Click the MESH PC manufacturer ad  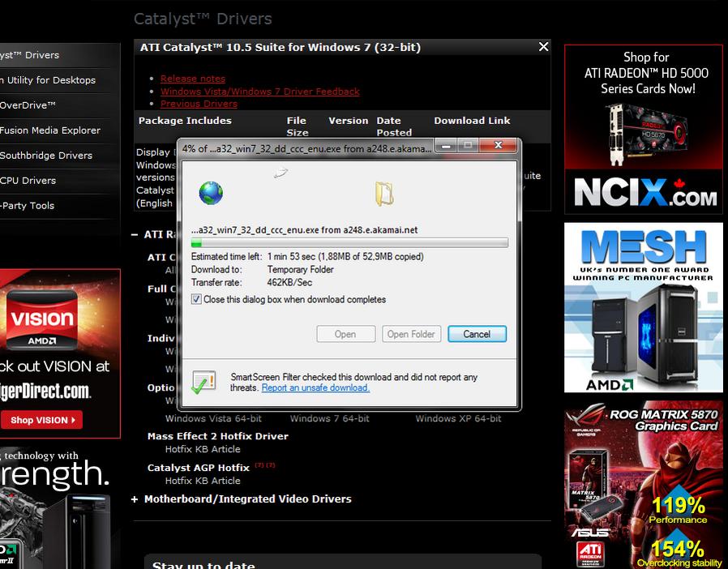coord(644,307)
